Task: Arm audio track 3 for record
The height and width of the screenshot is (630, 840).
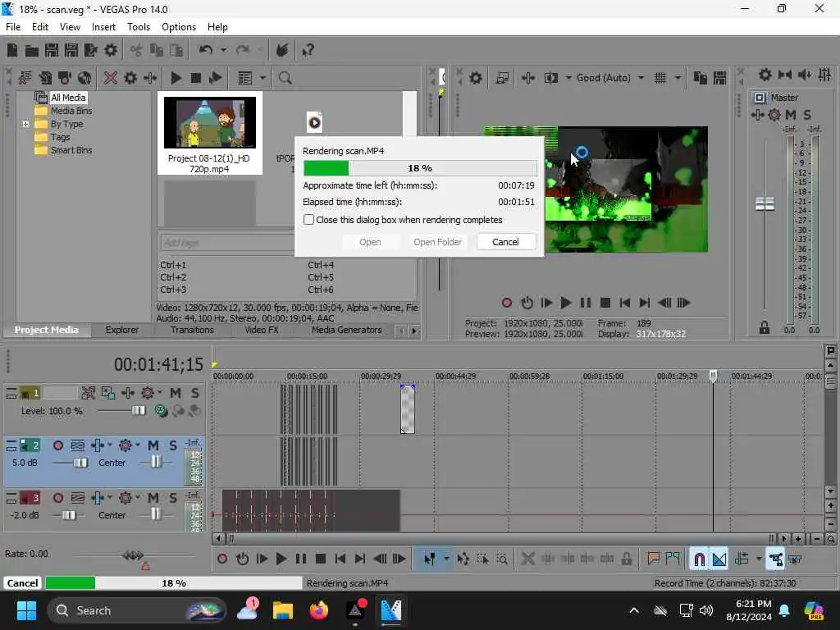Action: (x=58, y=498)
